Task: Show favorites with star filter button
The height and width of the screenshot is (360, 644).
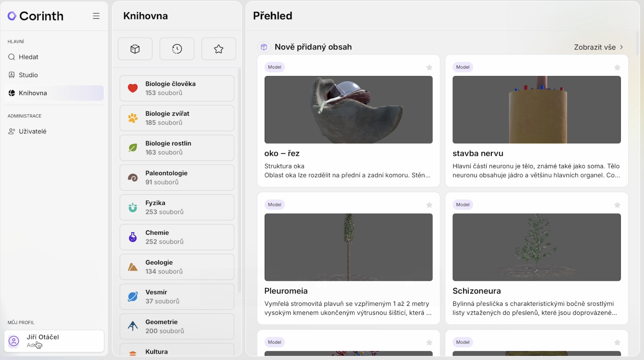Action: pyautogui.click(x=218, y=49)
